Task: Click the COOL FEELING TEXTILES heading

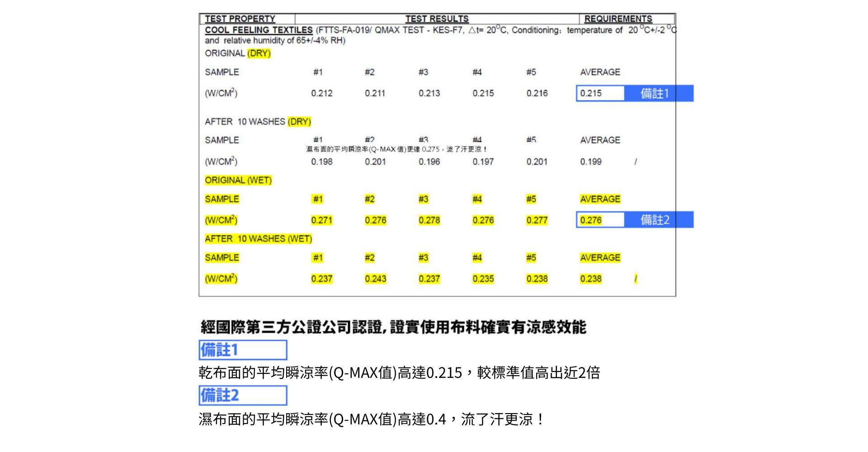Action: click(259, 30)
